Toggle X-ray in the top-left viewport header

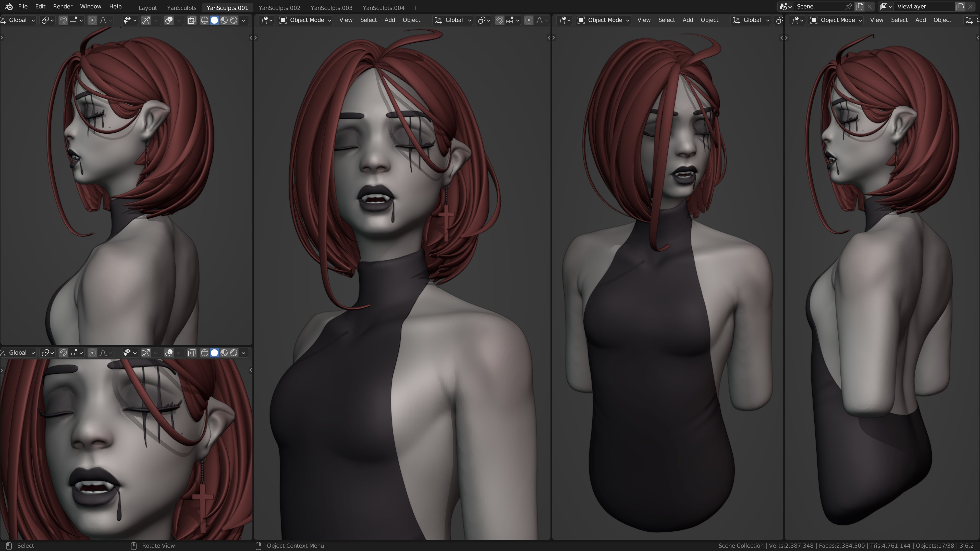(x=192, y=20)
